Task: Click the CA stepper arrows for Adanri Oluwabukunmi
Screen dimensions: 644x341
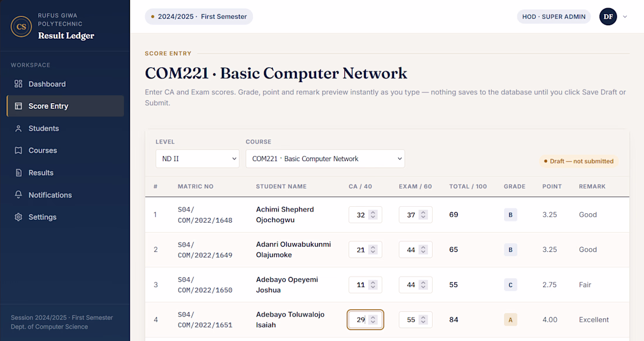Action: [x=373, y=250]
